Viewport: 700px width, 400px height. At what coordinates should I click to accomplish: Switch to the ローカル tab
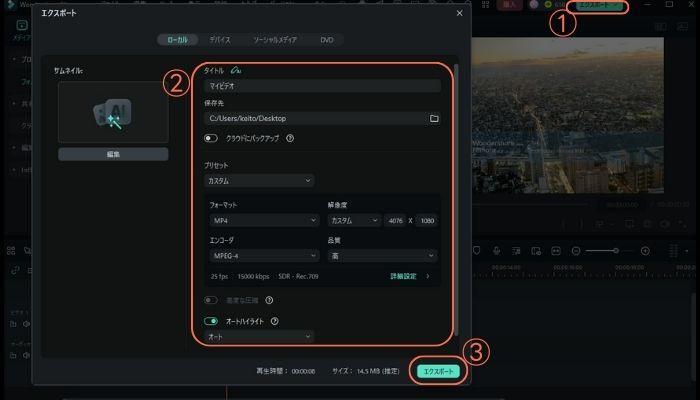177,40
